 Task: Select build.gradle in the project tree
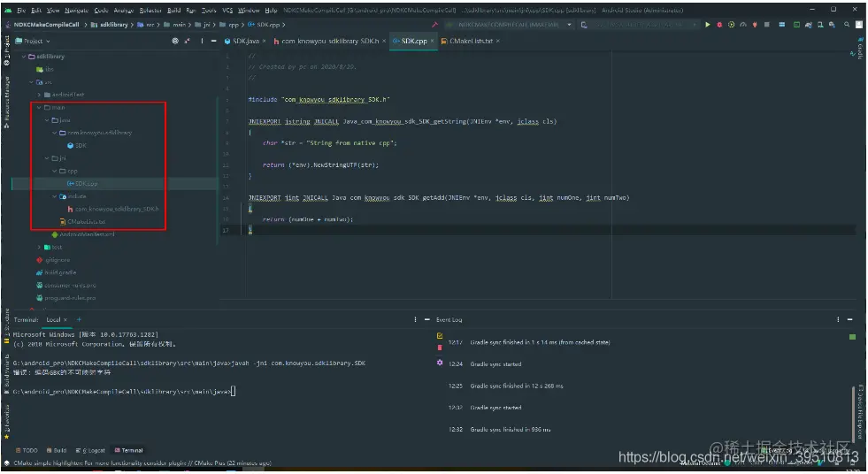(57, 272)
